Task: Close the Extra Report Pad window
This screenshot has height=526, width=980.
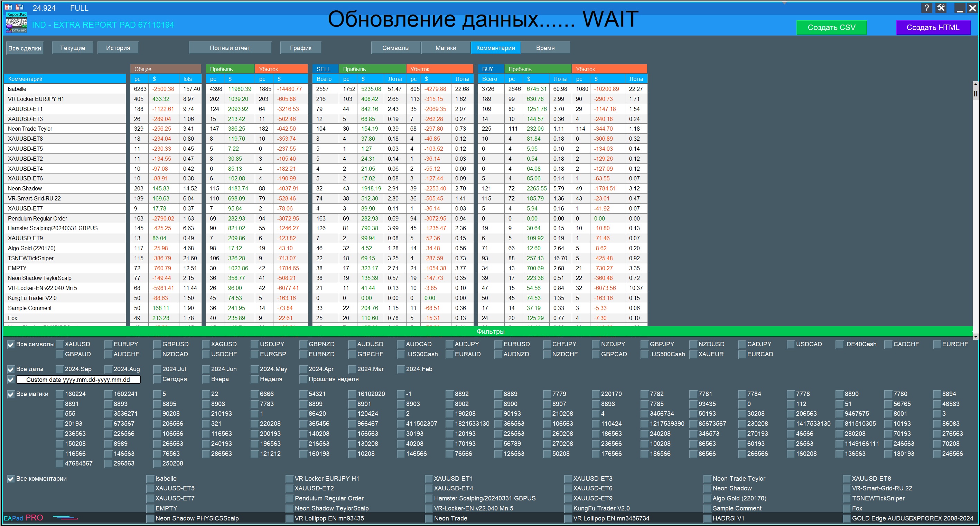Action: 972,8
